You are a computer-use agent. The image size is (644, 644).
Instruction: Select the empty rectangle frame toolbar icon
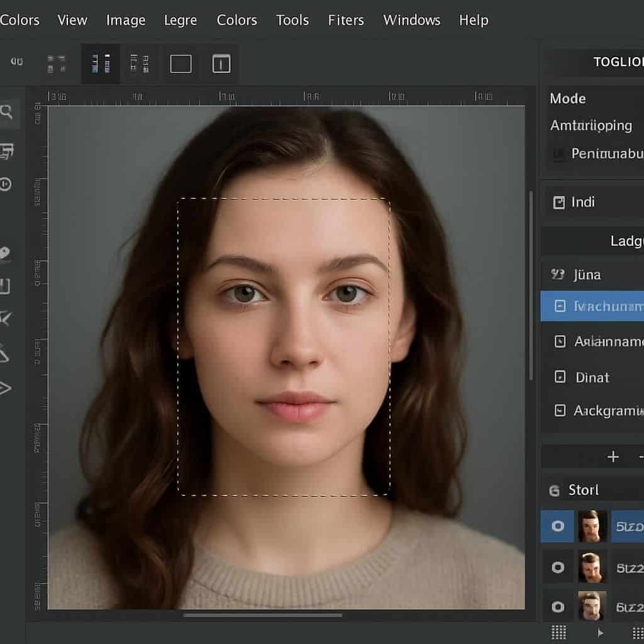180,64
